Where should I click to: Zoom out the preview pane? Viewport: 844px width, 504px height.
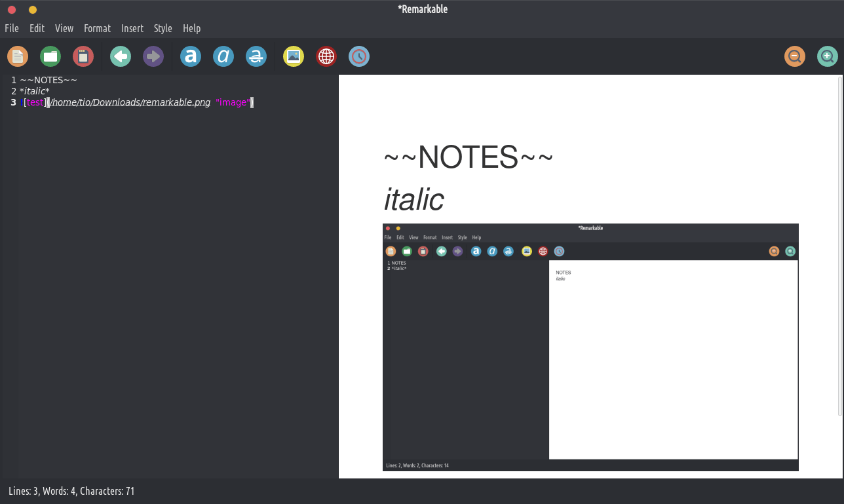tap(795, 56)
